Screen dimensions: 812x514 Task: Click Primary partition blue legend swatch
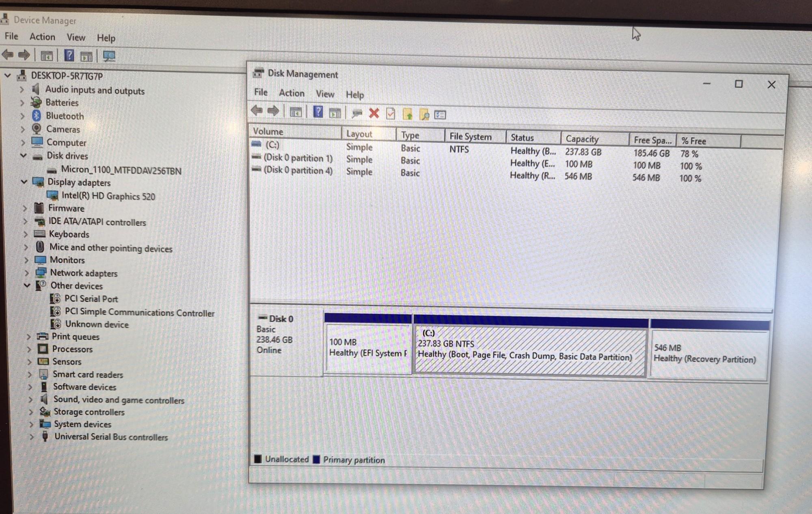click(x=316, y=459)
